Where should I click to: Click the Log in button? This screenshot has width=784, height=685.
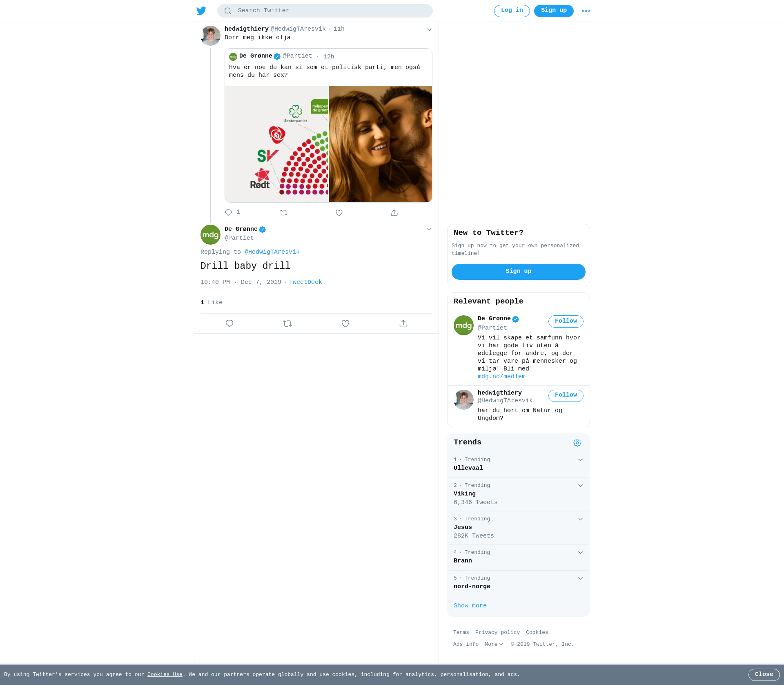(x=512, y=11)
